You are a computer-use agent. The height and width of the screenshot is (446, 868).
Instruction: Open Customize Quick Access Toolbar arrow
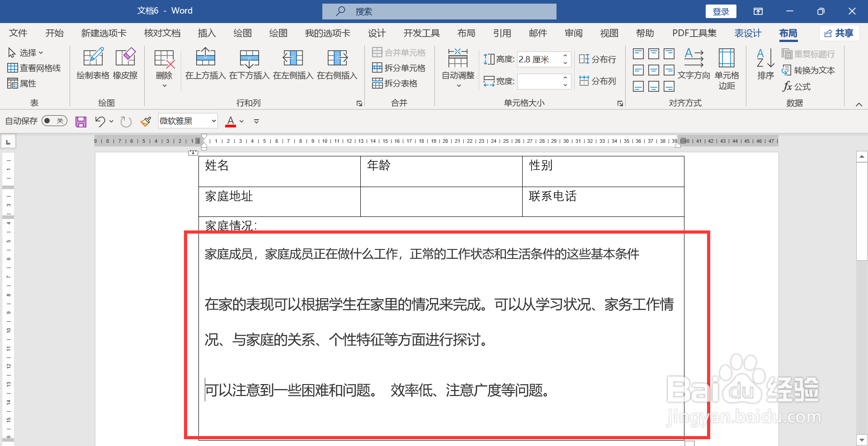[x=256, y=121]
